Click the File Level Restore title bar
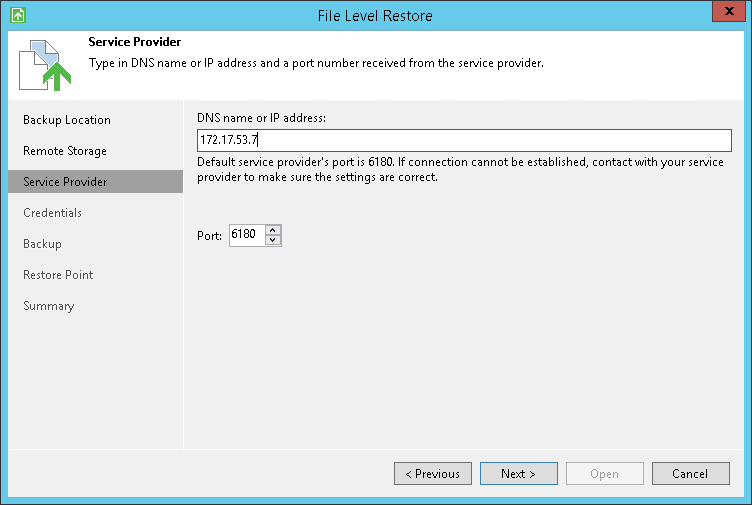Viewport: 752px width, 505px height. tap(375, 15)
